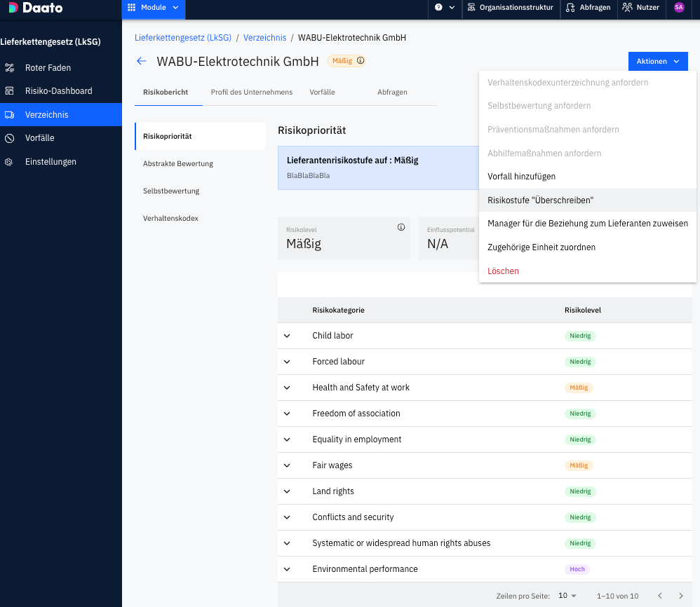The height and width of the screenshot is (607, 700).
Task: Click the back arrow beside WABU-Elektrotechnik GmbH
Action: 141,62
